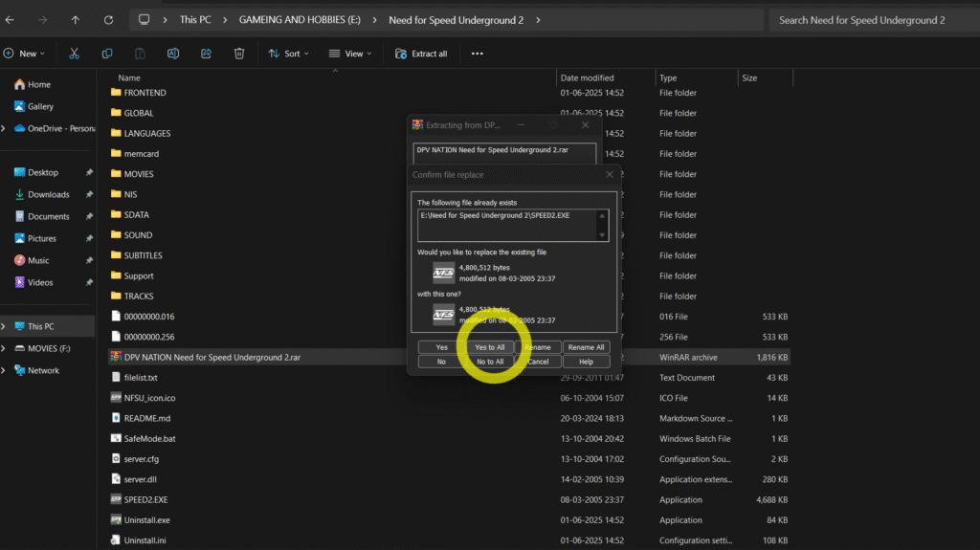The width and height of the screenshot is (980, 550).
Task: Go back with the back arrow
Action: coord(10,20)
